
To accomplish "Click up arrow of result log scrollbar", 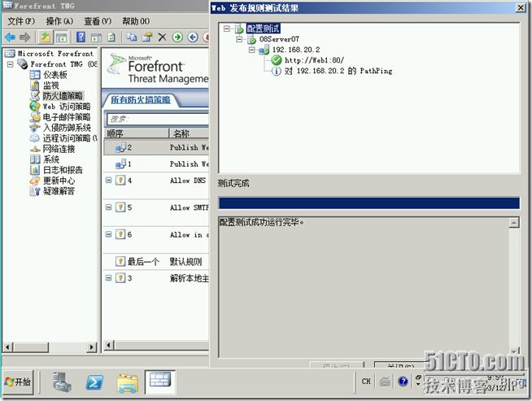I will pyautogui.click(x=514, y=223).
